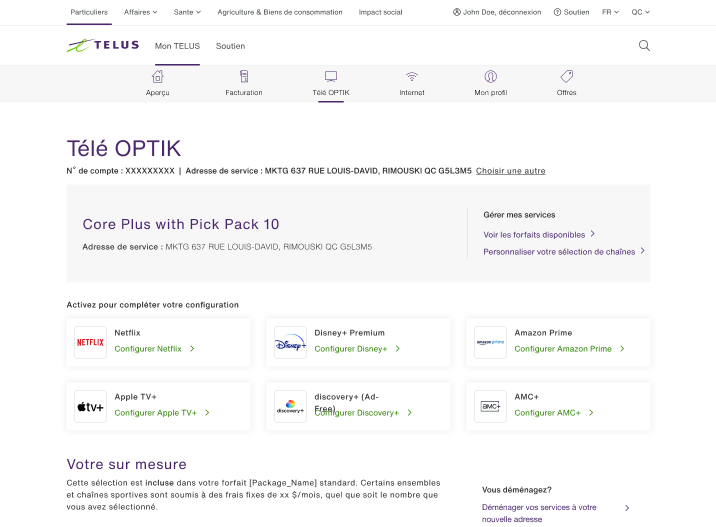
Task: Open the QC province dropdown
Action: click(641, 12)
